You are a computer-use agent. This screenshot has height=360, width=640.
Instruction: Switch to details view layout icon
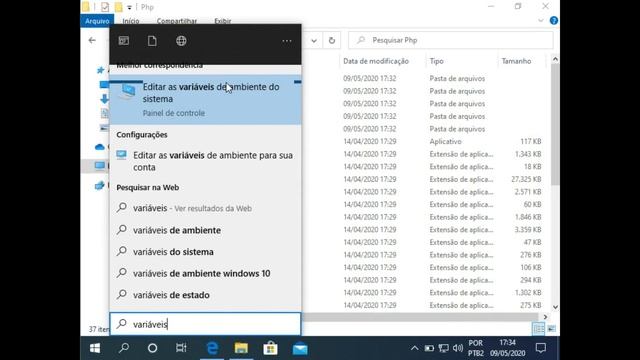point(539,329)
